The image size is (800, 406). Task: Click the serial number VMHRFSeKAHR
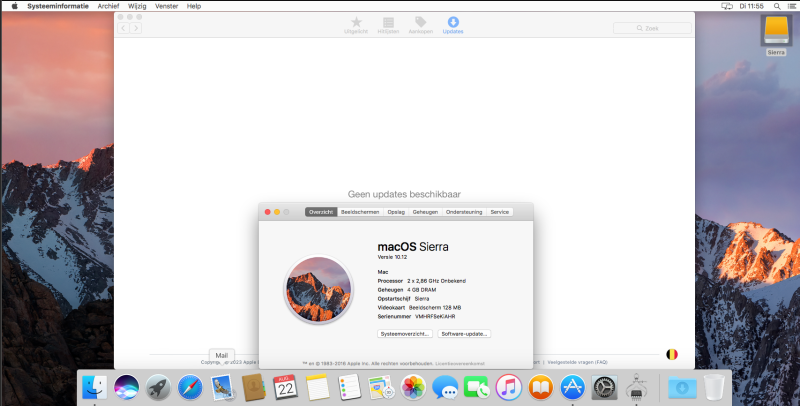pyautogui.click(x=435, y=317)
